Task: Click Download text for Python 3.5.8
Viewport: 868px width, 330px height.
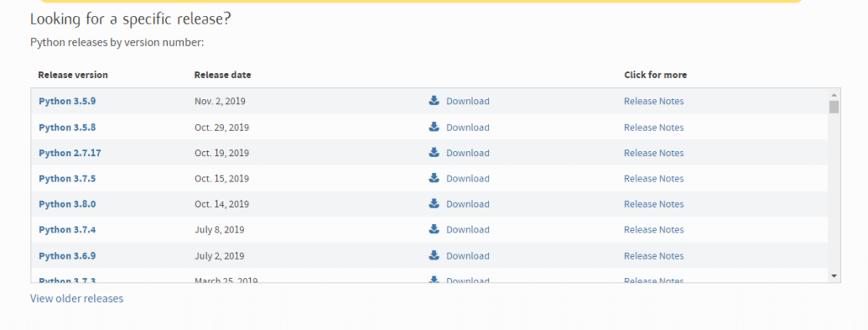Action: click(x=468, y=127)
